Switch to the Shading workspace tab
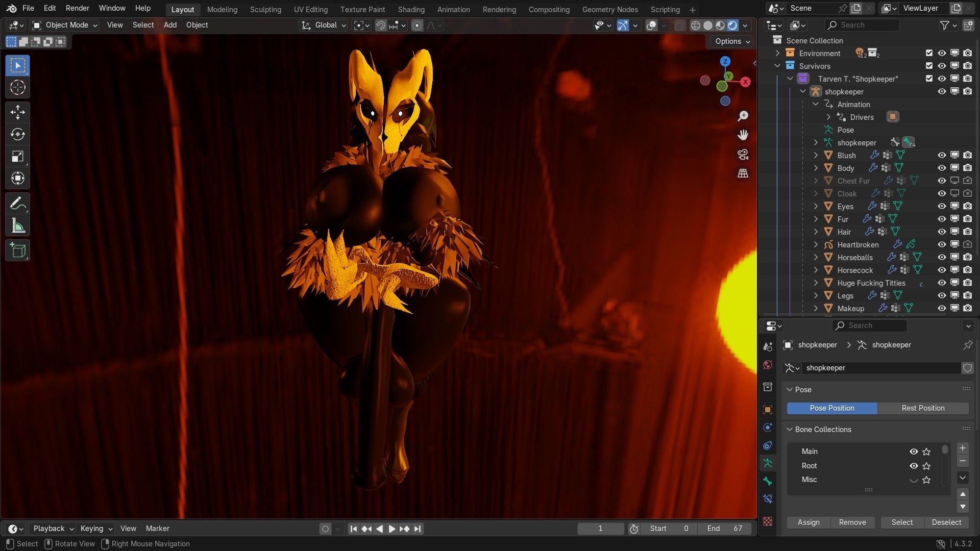 pos(411,10)
